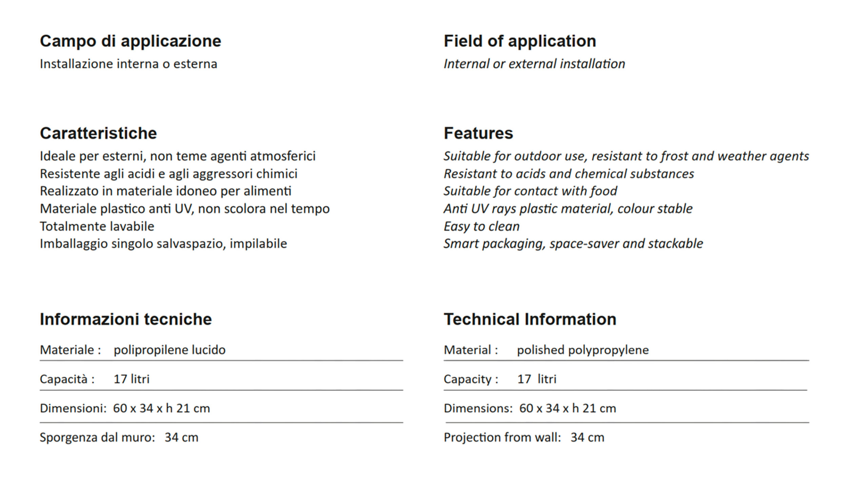This screenshot has height=489, width=868.
Task: Select the 'Installazione interna o esterna' line
Action: click(129, 64)
